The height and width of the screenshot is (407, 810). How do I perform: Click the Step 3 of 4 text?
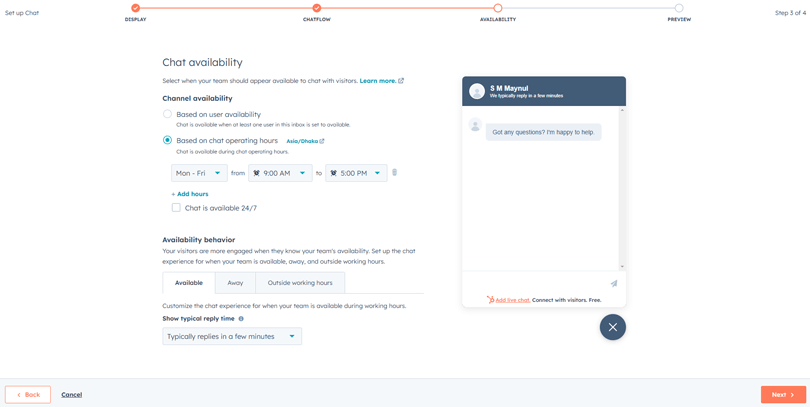pyautogui.click(x=790, y=13)
